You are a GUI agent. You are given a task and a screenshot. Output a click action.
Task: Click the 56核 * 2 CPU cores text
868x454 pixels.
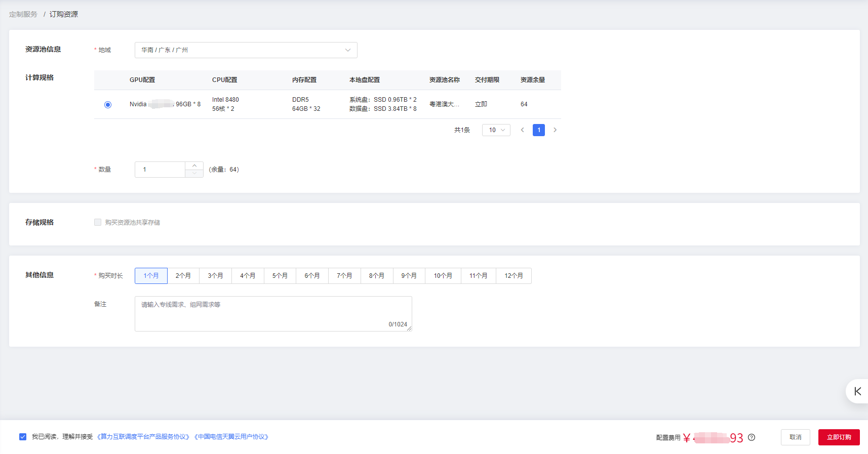pyautogui.click(x=223, y=109)
